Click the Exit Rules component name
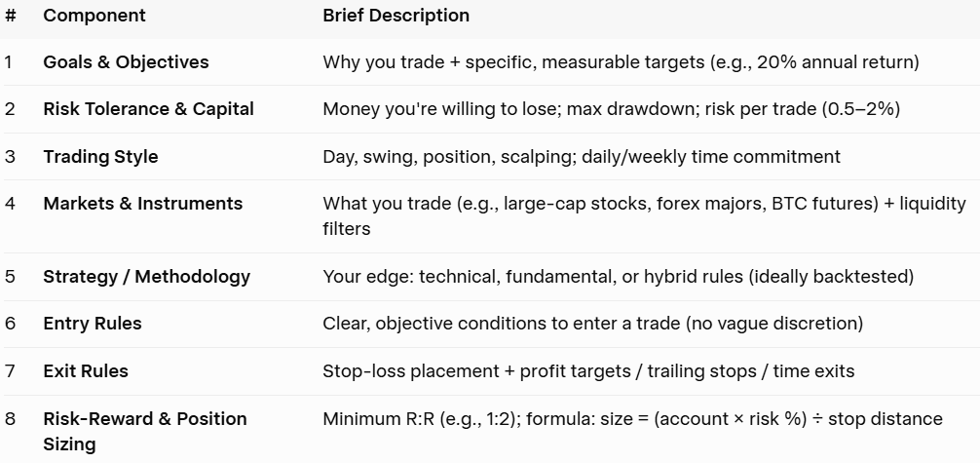This screenshot has width=980, height=463. pyautogui.click(x=86, y=371)
